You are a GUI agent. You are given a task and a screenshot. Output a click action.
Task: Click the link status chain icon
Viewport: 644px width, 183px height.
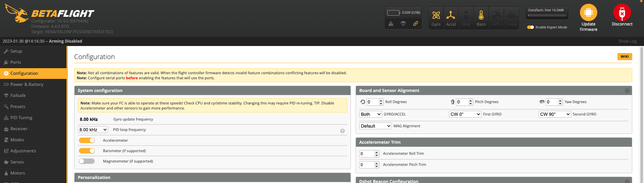pos(416,24)
